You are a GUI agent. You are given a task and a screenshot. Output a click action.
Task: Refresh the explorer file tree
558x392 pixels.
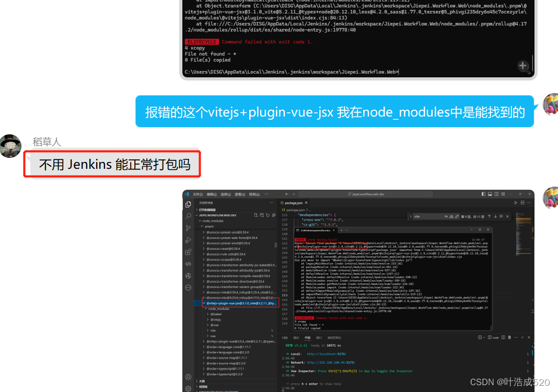coord(268,215)
